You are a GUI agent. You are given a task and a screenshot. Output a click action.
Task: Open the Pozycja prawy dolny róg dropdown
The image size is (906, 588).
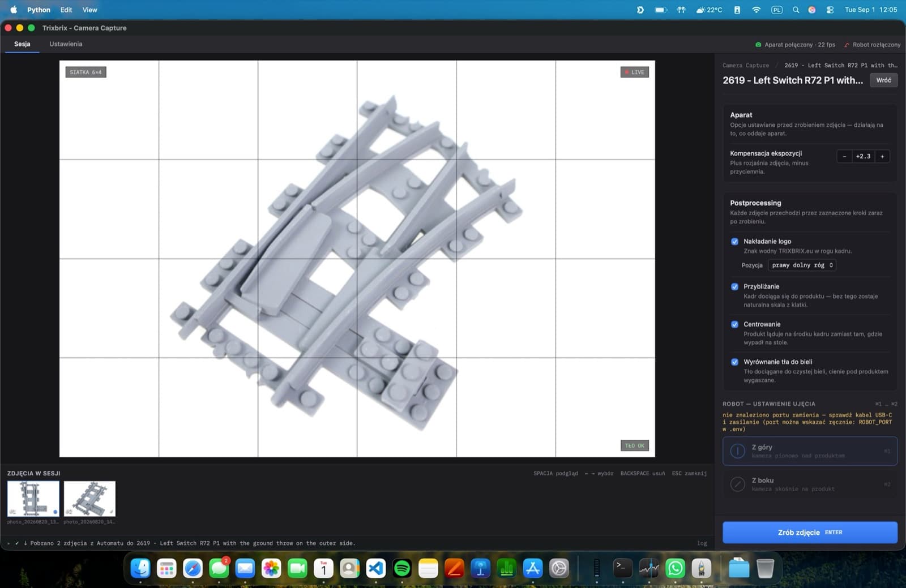pos(802,265)
